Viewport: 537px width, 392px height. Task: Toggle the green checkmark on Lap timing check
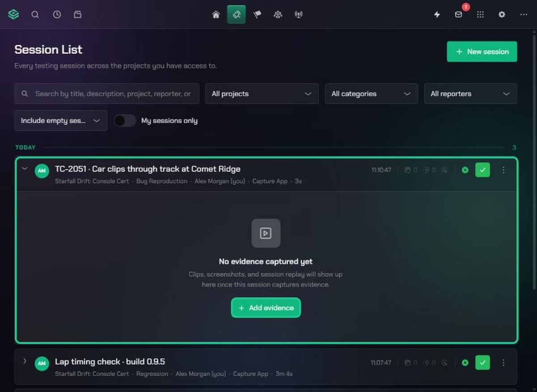[x=482, y=363]
